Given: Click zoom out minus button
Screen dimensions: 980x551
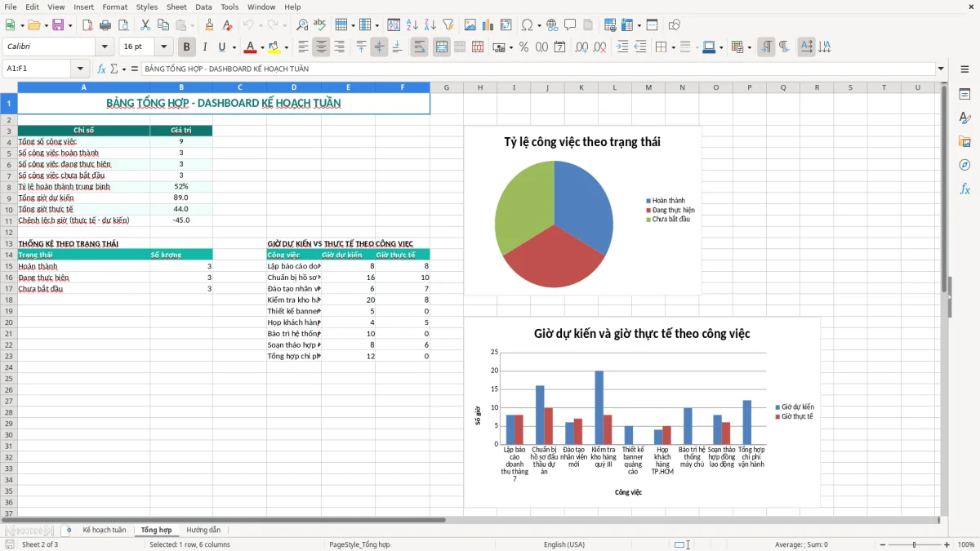Looking at the screenshot, I should tap(881, 544).
